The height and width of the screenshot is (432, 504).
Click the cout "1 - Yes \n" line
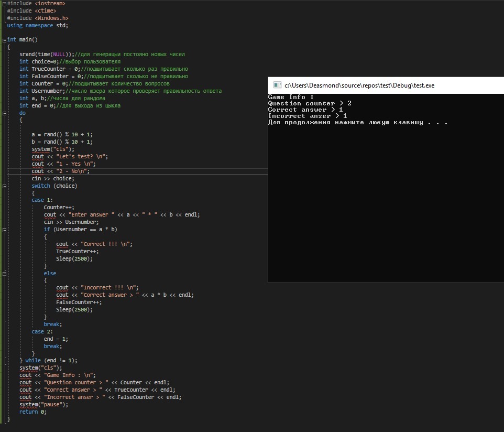tap(63, 164)
